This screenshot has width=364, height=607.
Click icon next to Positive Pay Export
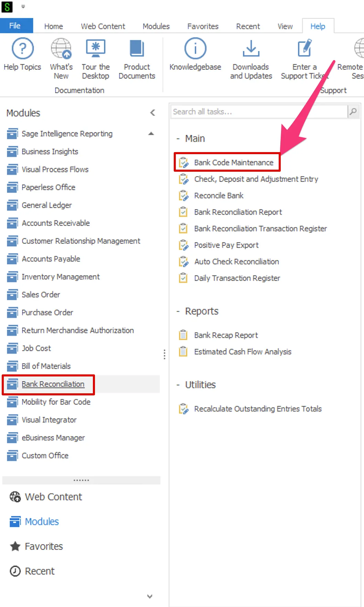tap(184, 245)
